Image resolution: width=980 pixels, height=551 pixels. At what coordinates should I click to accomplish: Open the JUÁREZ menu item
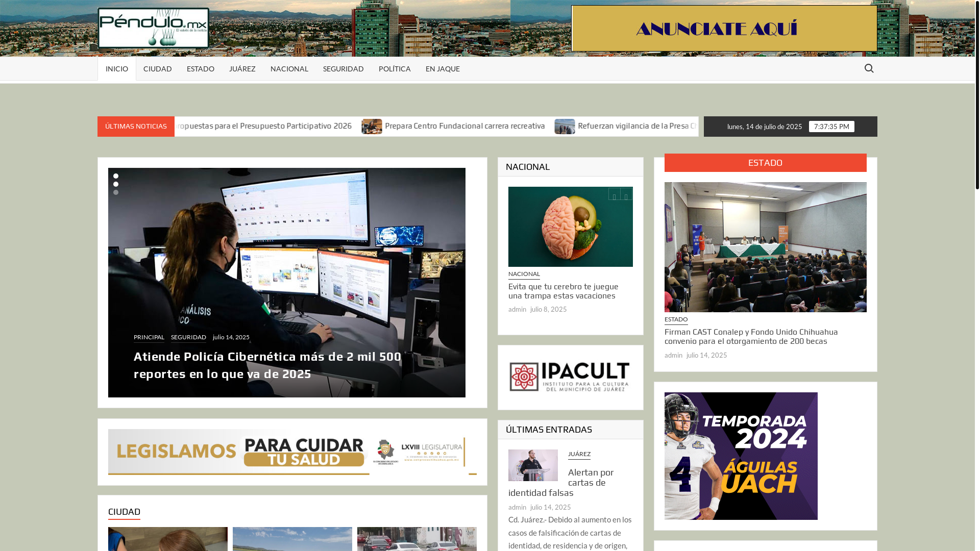242,68
